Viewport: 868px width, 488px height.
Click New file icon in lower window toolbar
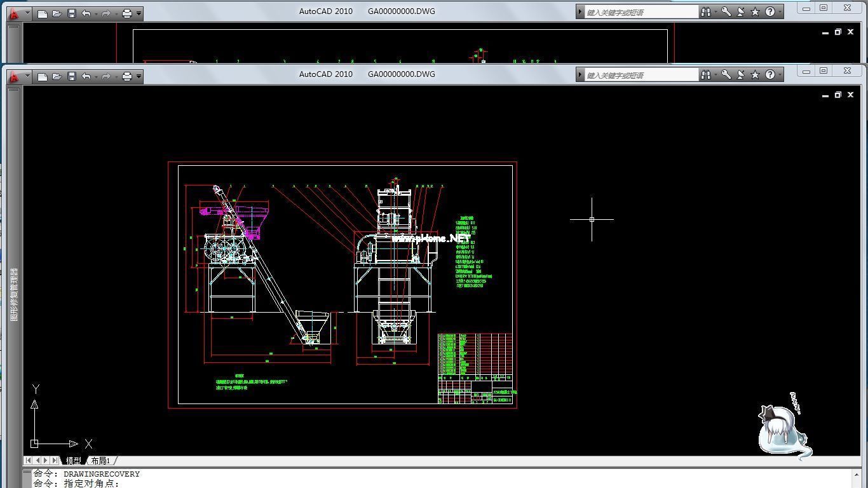[43, 76]
